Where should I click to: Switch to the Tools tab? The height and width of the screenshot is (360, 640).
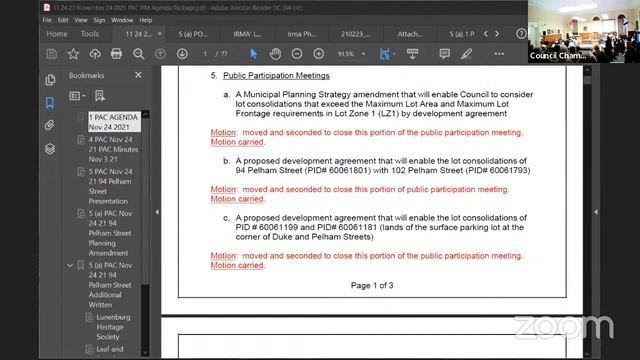[90, 34]
